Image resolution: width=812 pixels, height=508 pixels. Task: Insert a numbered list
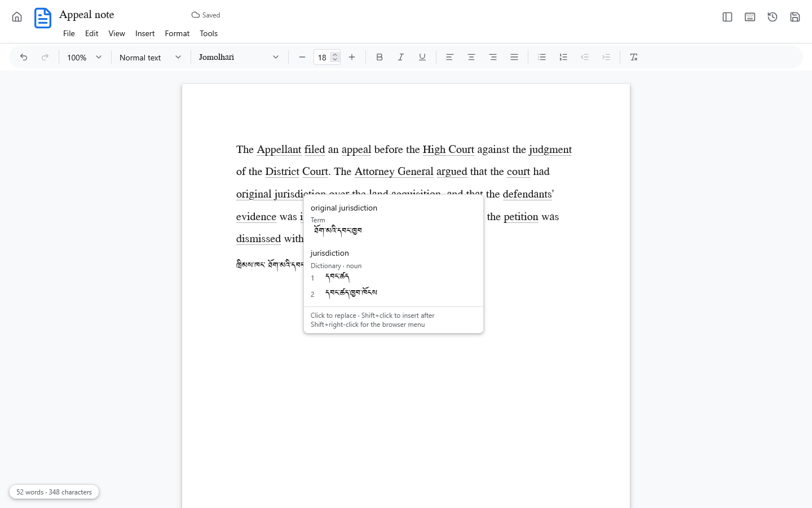(x=563, y=57)
